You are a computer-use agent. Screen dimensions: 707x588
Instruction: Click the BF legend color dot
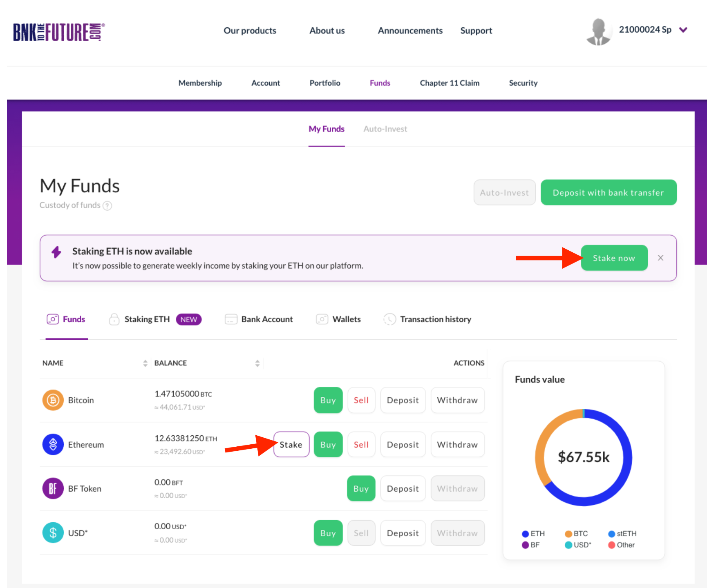pyautogui.click(x=525, y=545)
